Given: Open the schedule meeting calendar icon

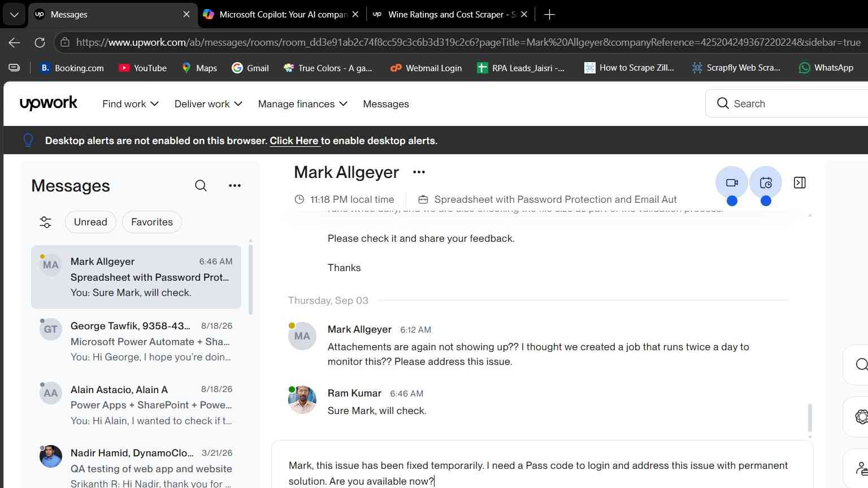Looking at the screenshot, I should coord(766,183).
